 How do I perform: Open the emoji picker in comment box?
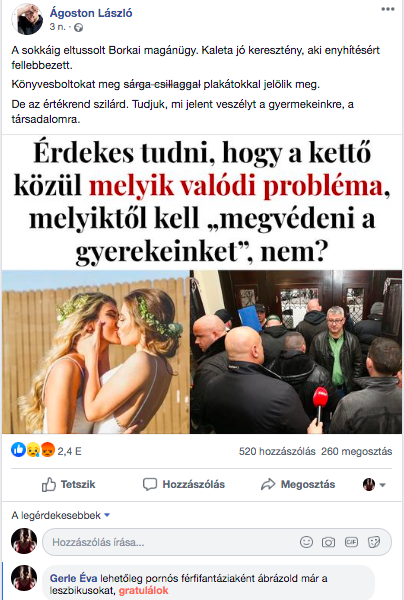click(x=306, y=542)
